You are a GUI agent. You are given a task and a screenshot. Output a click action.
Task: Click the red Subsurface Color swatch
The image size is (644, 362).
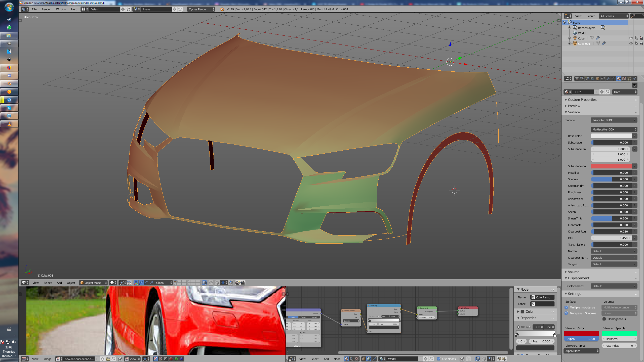[x=611, y=166]
